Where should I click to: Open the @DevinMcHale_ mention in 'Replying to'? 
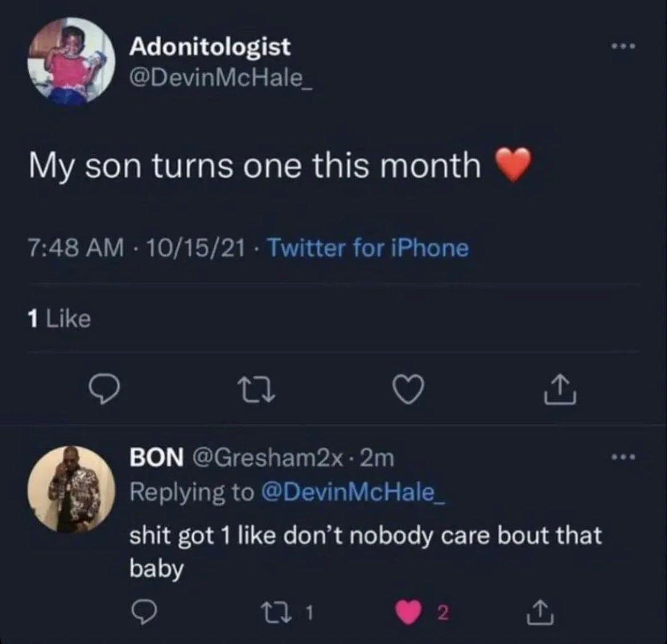click(x=351, y=492)
